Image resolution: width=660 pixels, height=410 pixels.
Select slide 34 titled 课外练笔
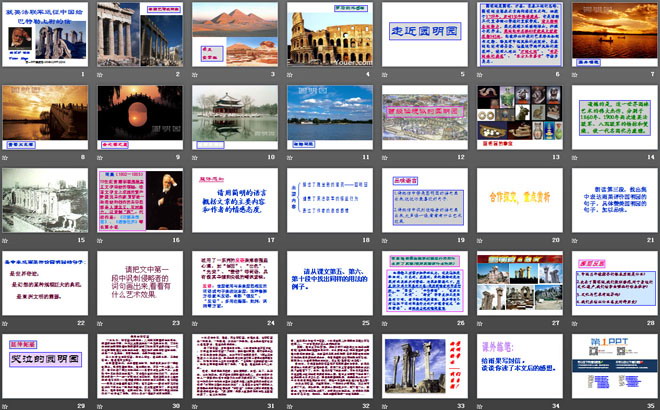pos(520,366)
